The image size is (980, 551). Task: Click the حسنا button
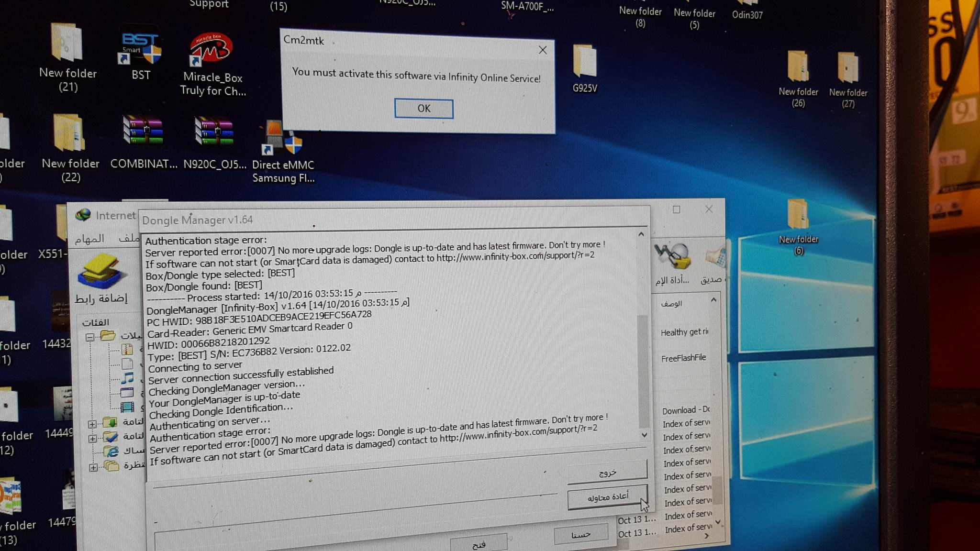pos(581,534)
